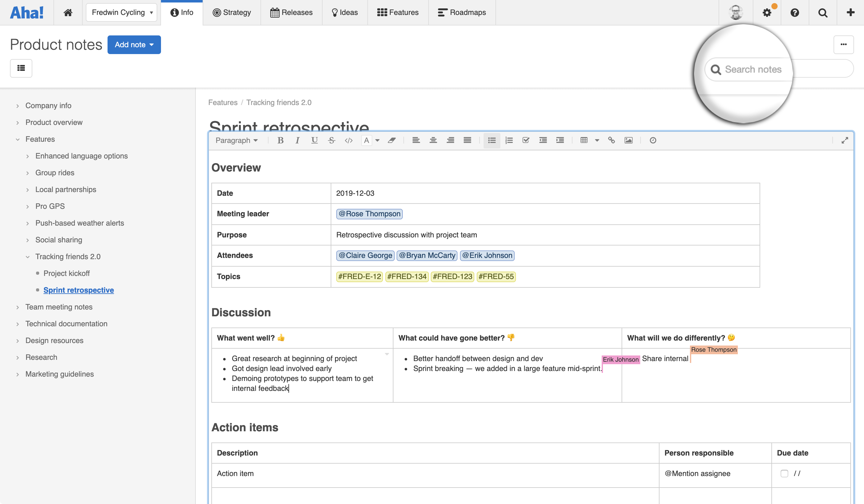Switch to the Roadmaps tab
Viewport: 864px width, 504px height.
[462, 12]
